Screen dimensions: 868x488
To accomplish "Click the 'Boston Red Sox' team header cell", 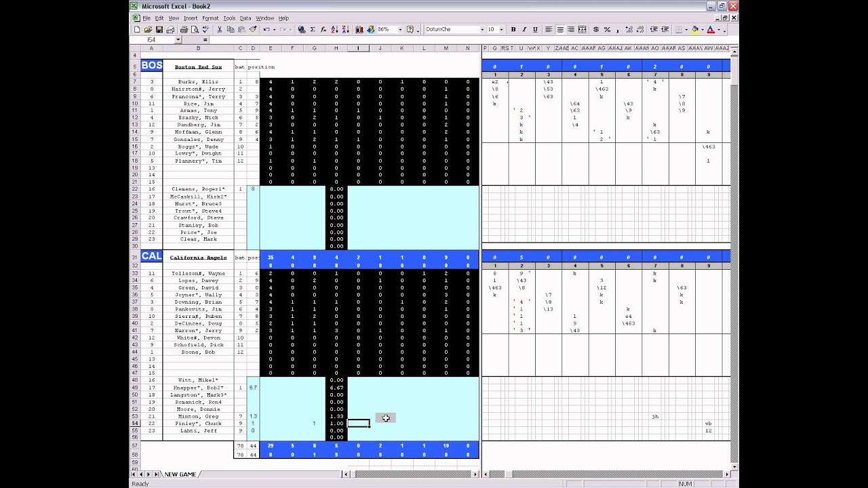I will click(x=199, y=66).
